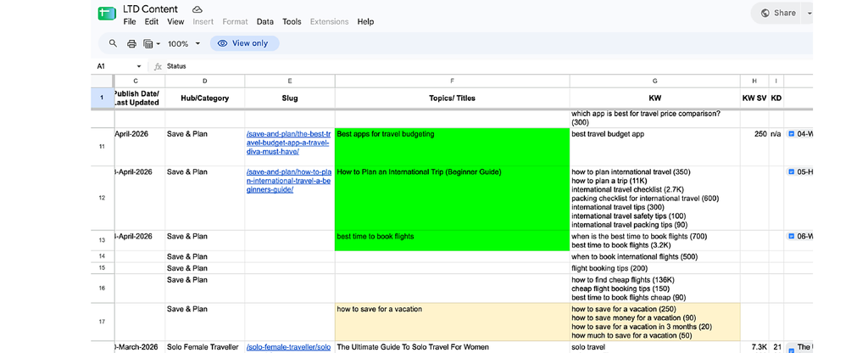Select column C header

(x=140, y=81)
